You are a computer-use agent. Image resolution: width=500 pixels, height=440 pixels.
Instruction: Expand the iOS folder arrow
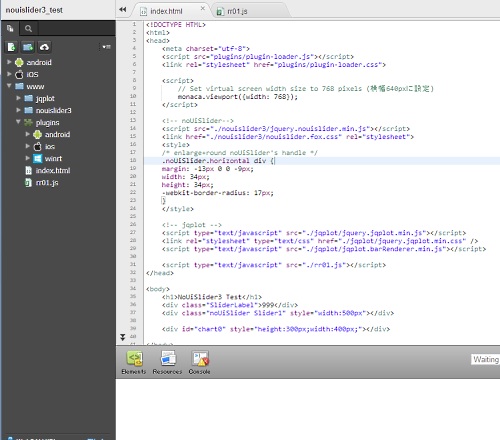click(x=9, y=74)
